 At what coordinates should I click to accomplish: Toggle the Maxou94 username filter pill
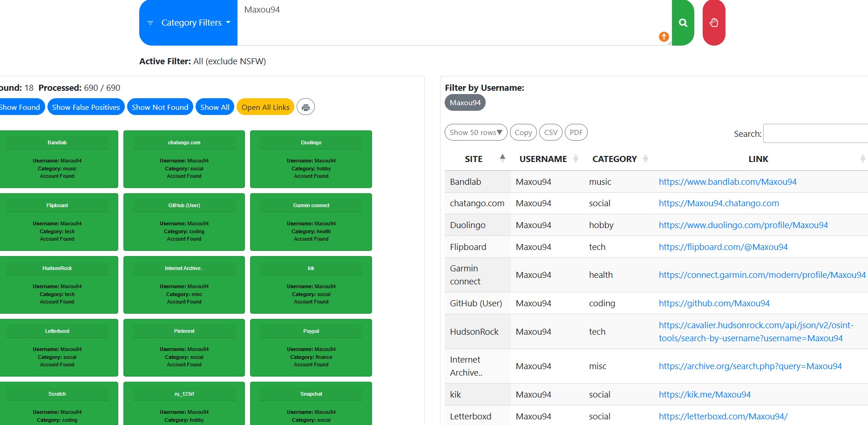465,103
